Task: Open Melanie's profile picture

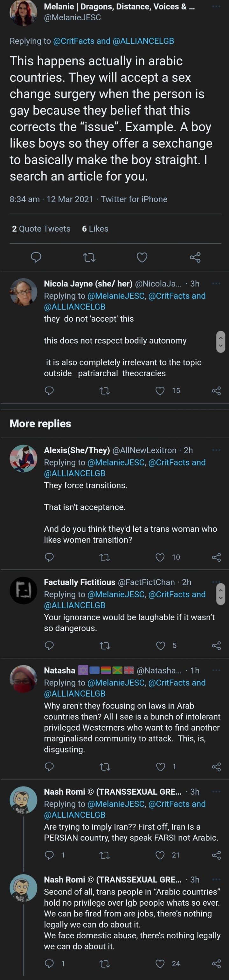Action: click(x=23, y=12)
